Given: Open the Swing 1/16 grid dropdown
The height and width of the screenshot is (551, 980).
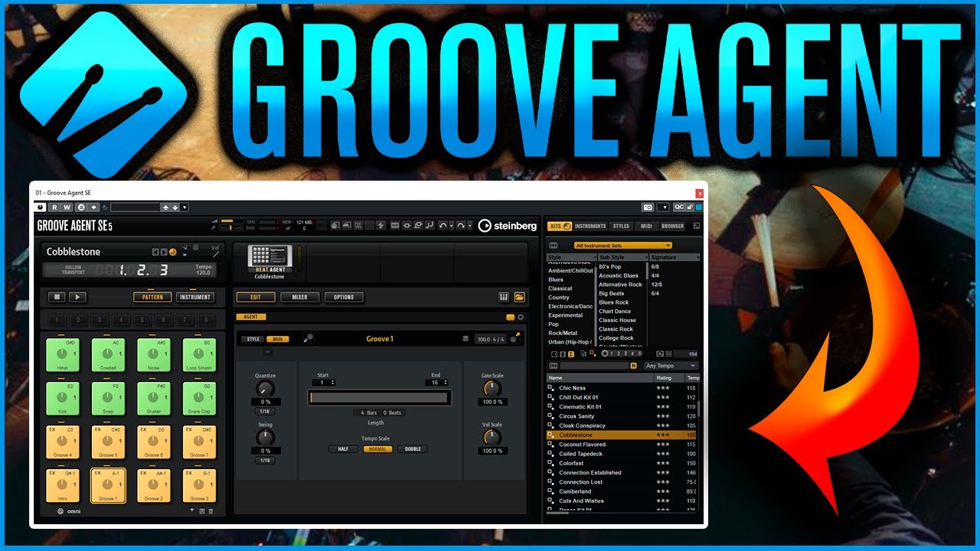Looking at the screenshot, I should (x=265, y=461).
